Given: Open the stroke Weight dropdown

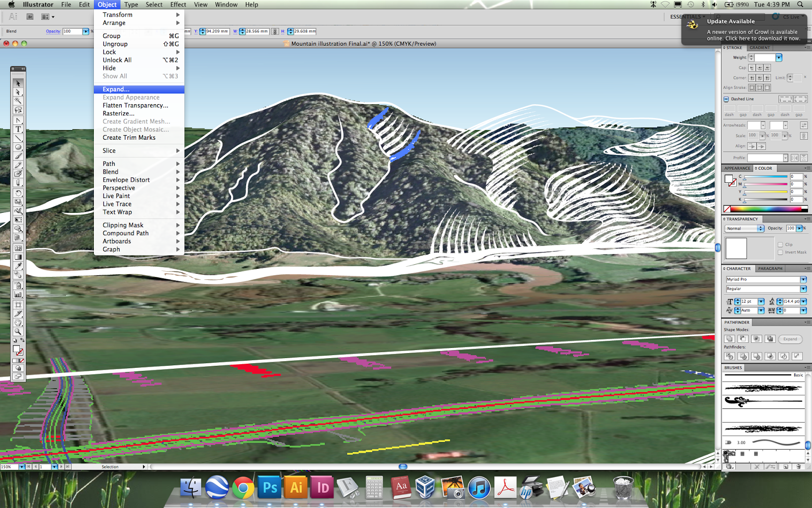Looking at the screenshot, I should click(x=779, y=58).
